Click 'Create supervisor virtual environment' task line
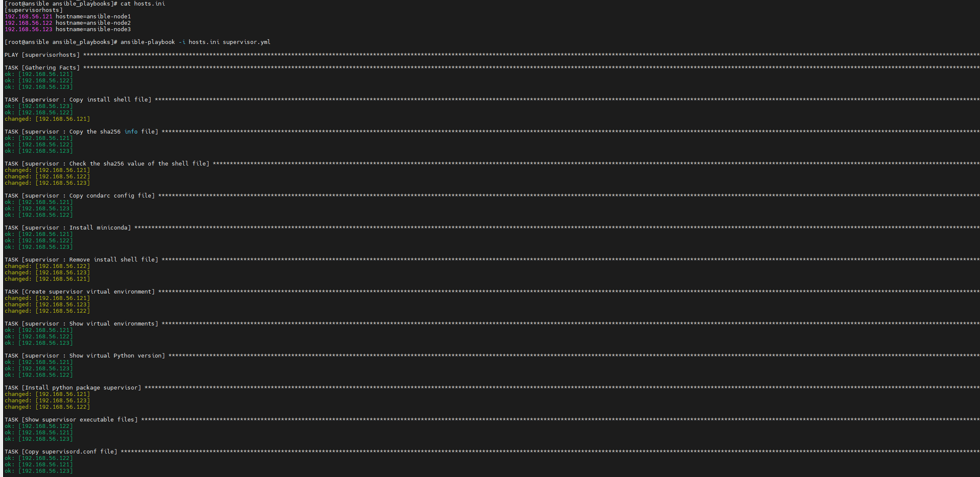This screenshot has height=477, width=980. tap(80, 291)
